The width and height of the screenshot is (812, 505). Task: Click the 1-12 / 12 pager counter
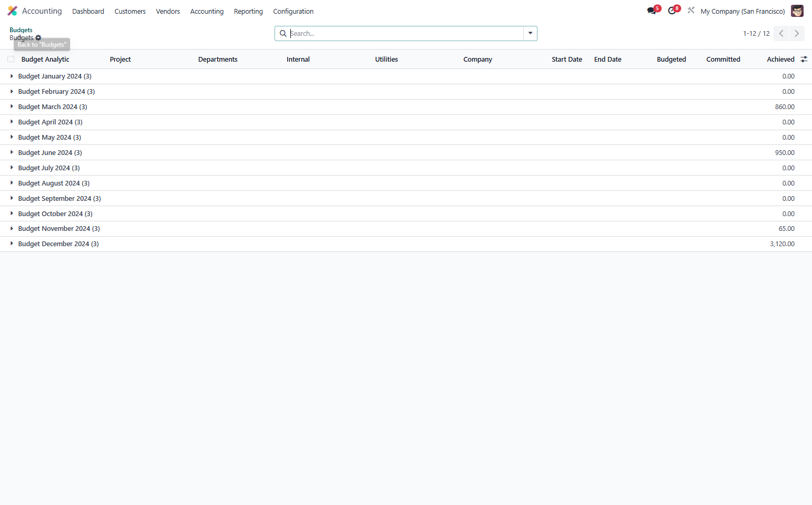tap(756, 33)
